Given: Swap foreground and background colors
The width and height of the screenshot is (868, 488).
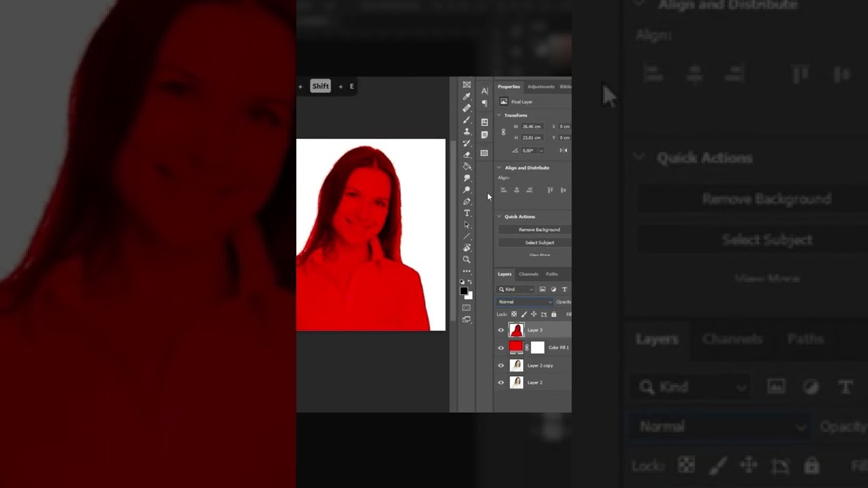Looking at the screenshot, I should (470, 281).
